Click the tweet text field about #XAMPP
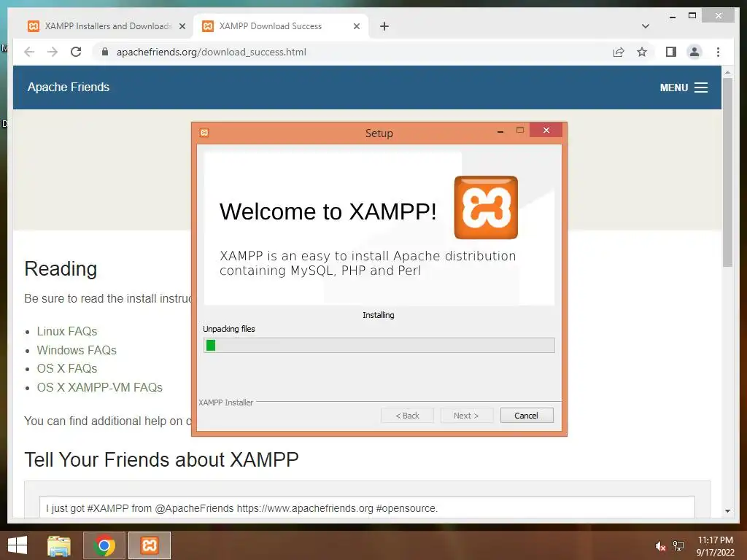Viewport: 747px width, 560px height. point(367,507)
